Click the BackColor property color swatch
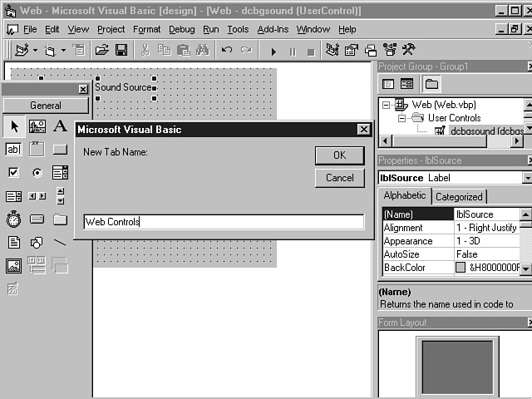 tap(461, 268)
